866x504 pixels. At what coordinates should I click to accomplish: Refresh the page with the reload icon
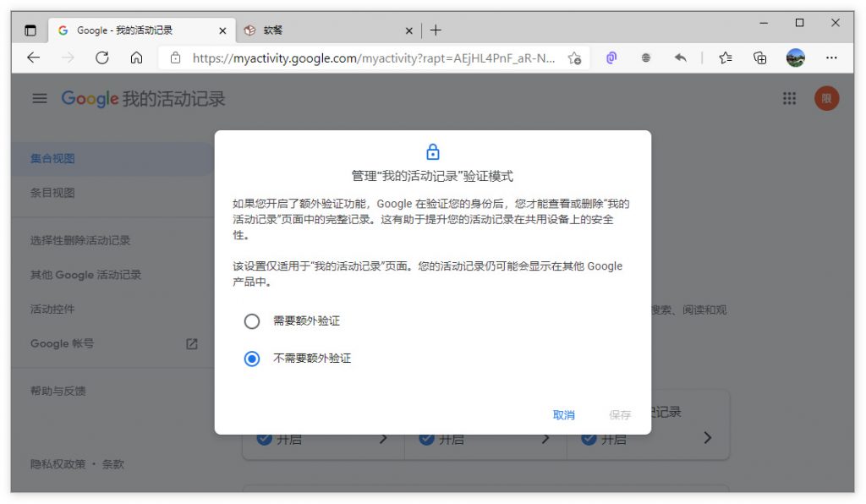[x=102, y=58]
